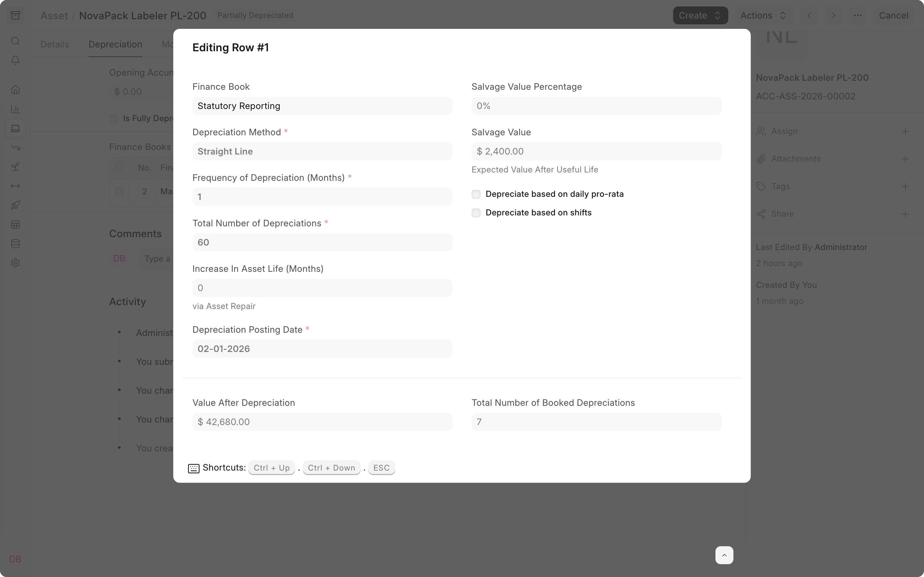
Task: Select the Depreciation tab
Action: (115, 44)
